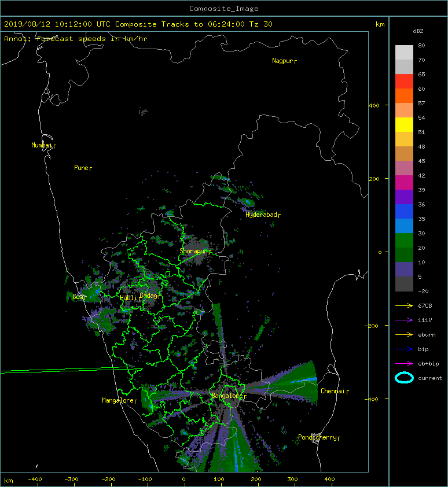Select the light grey 80 dBZ color swatch
The height and width of the screenshot is (487, 448).
point(404,53)
